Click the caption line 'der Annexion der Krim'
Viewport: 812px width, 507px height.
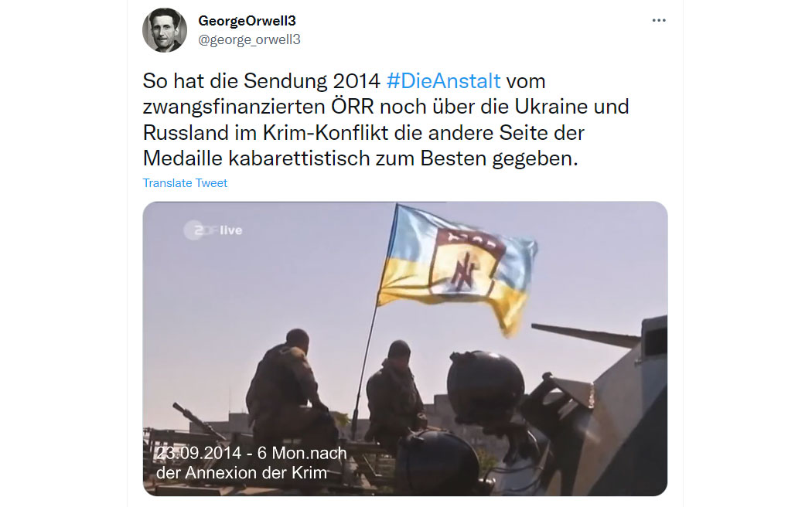coord(241,473)
